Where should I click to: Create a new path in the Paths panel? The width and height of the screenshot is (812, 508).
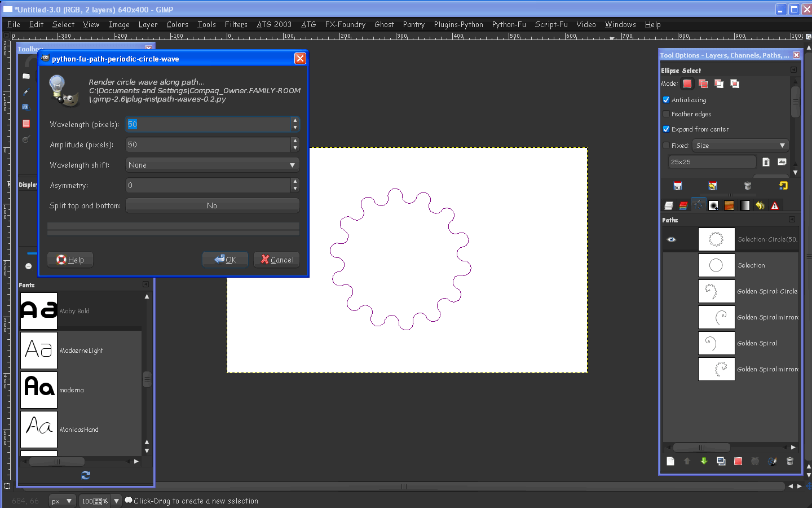coord(670,461)
